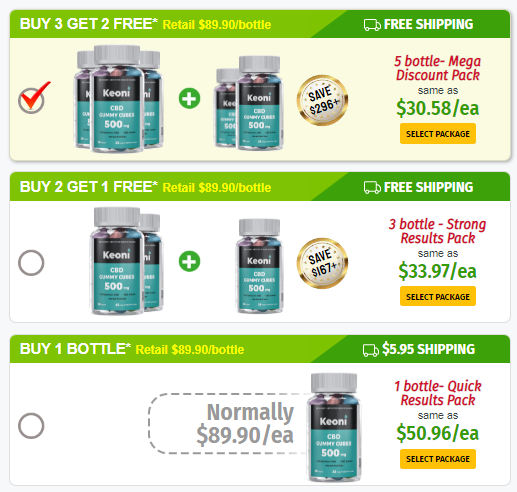Click green plus icon in Buy 3 offer
The height and width of the screenshot is (492, 517).
point(189,99)
